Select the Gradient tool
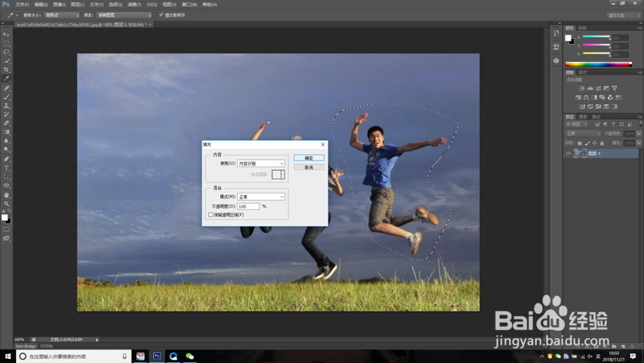This screenshot has height=363, width=644. [6, 132]
